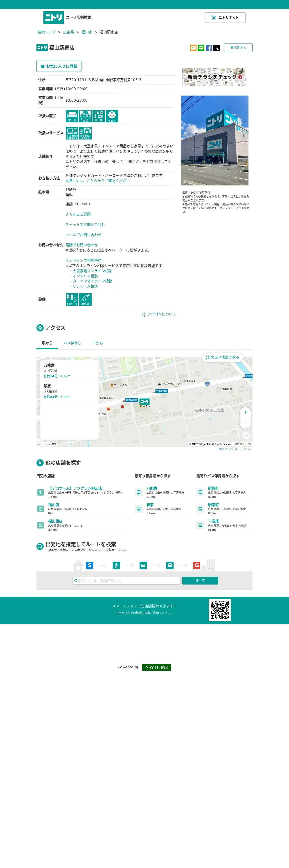Open 万能倉 in the nearest stations list
The width and height of the screenshot is (289, 868).
[152, 488]
